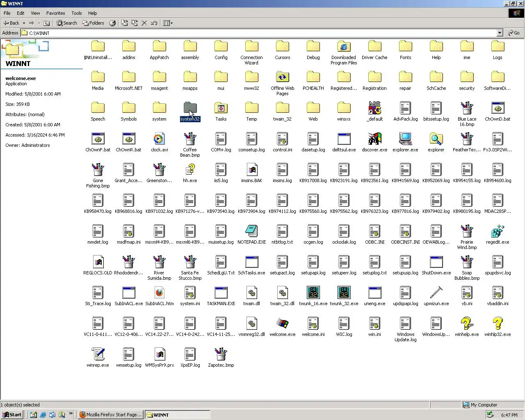Launch Outlook Express from Quick Launch
The height and width of the screenshot is (420, 525).
(52, 415)
